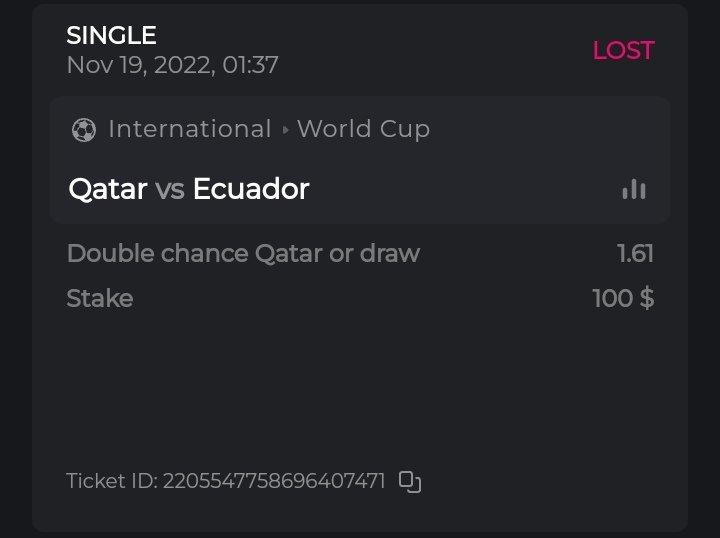
Task: Click the 1.61 odds value
Action: coord(635,253)
